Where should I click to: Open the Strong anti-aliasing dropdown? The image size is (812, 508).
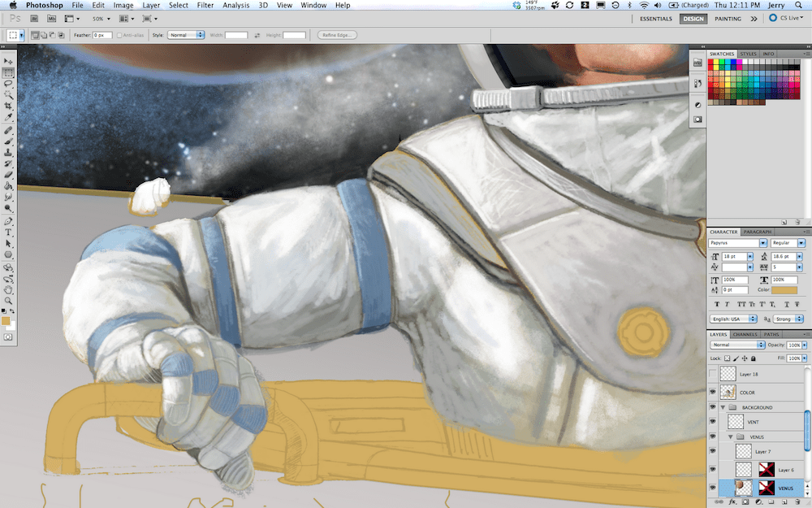[788, 319]
